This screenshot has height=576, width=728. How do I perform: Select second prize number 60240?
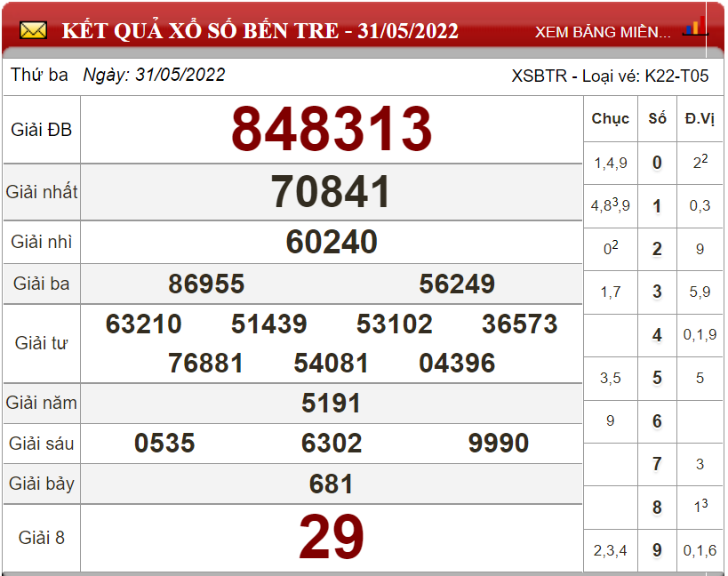click(x=332, y=242)
